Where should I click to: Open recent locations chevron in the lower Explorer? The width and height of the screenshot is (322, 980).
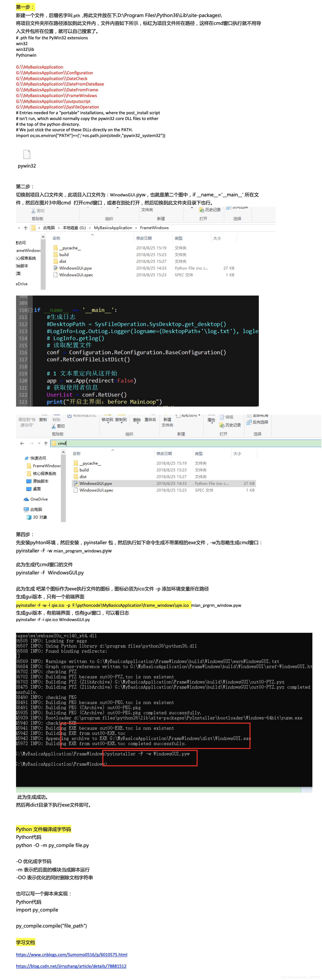[x=39, y=443]
